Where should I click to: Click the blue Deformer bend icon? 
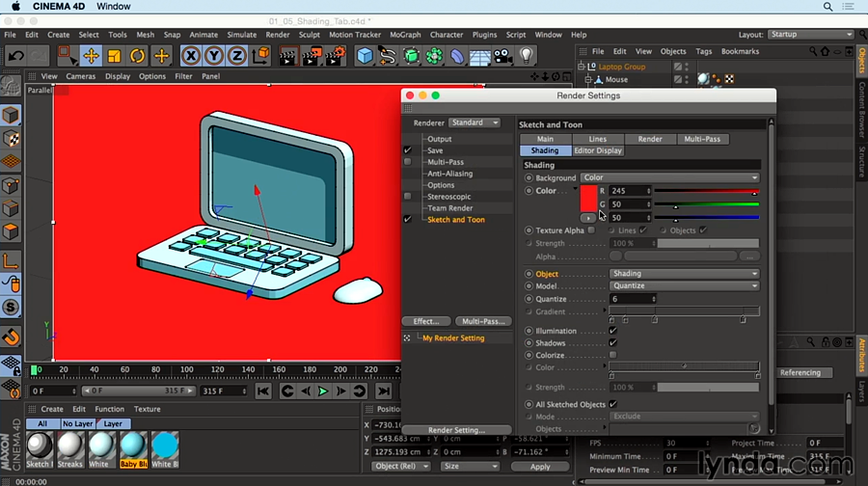457,56
